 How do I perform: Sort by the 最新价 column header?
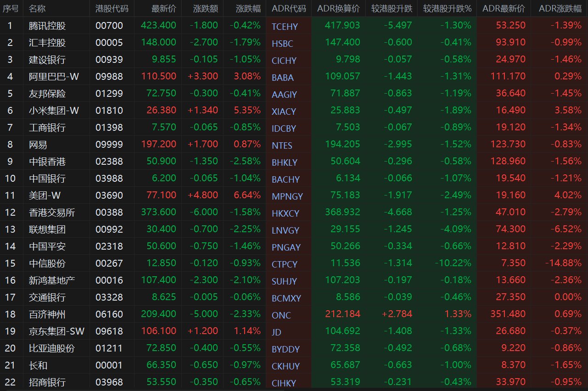click(x=164, y=9)
